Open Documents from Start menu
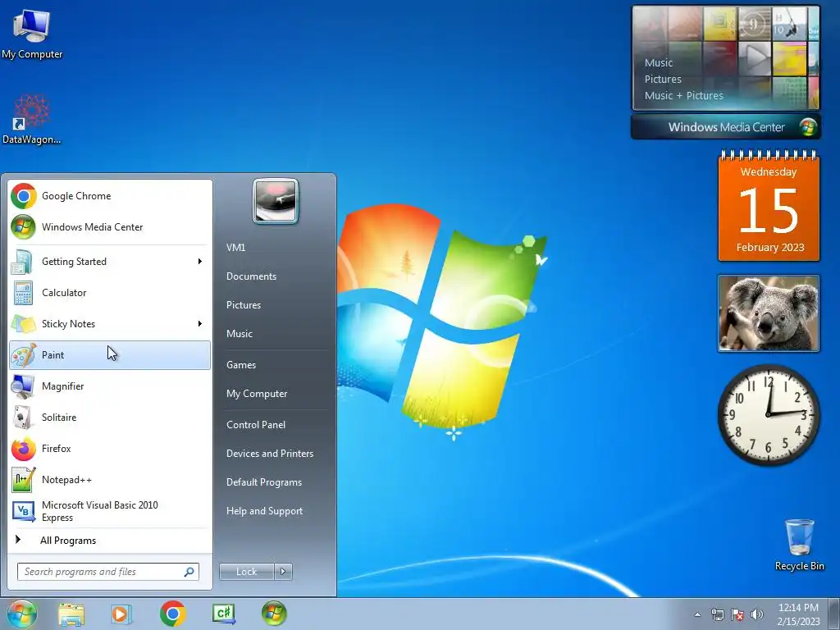Screen dimensions: 840x630 click(251, 276)
